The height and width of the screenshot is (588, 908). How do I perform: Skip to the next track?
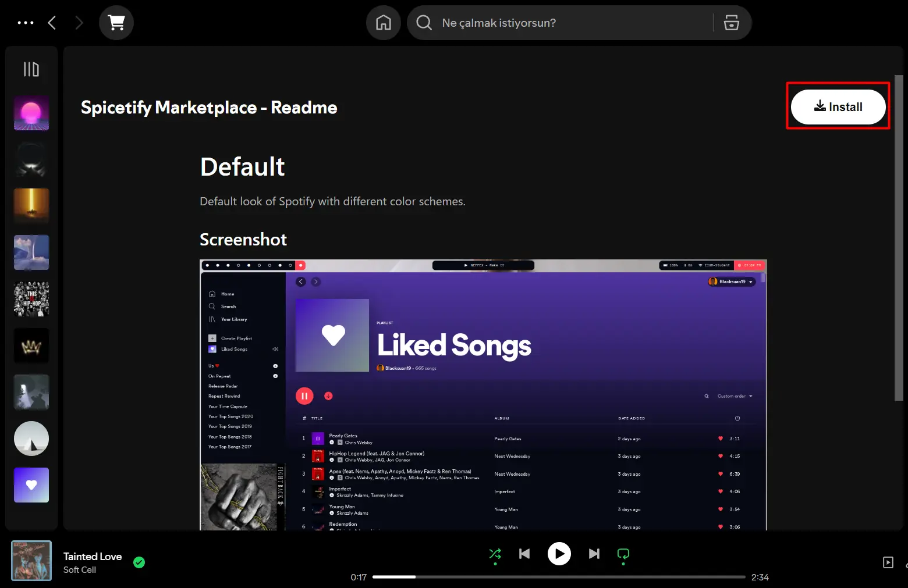tap(594, 554)
